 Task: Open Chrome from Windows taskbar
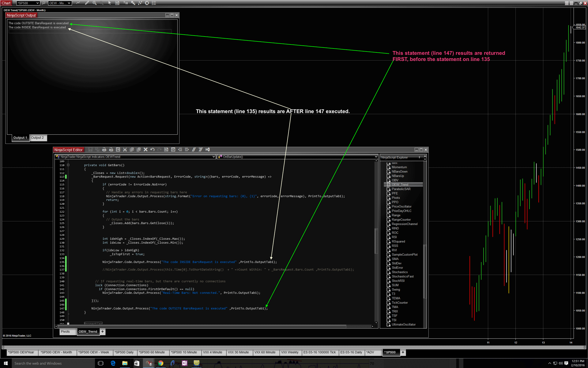(x=160, y=363)
